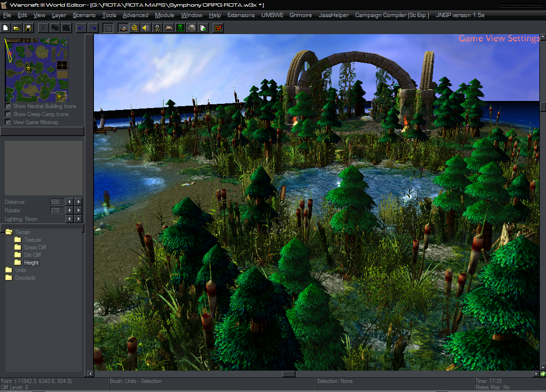Select the Dirt Cliff tree item
The height and width of the screenshot is (392, 546).
32,255
